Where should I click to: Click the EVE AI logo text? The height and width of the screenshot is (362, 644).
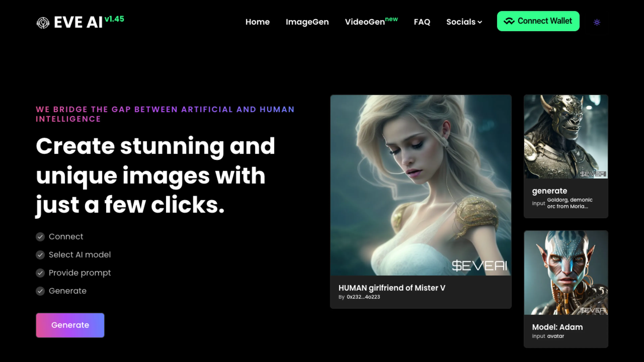coord(78,22)
